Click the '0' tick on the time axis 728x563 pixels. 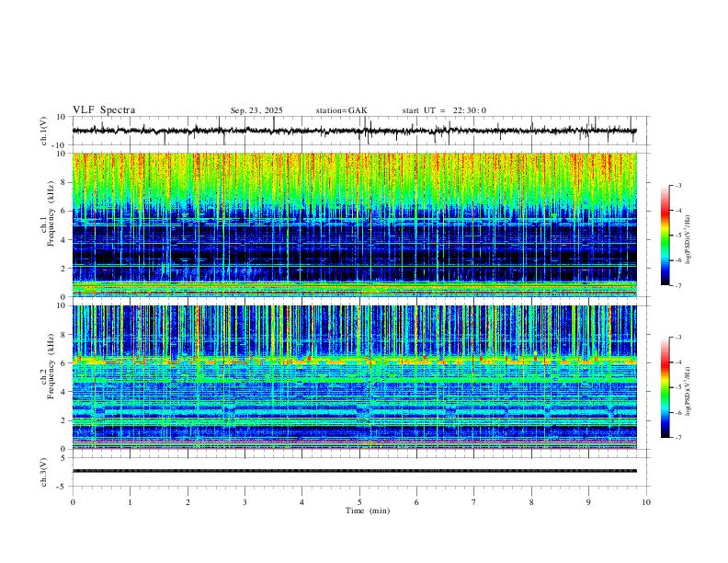click(x=73, y=502)
